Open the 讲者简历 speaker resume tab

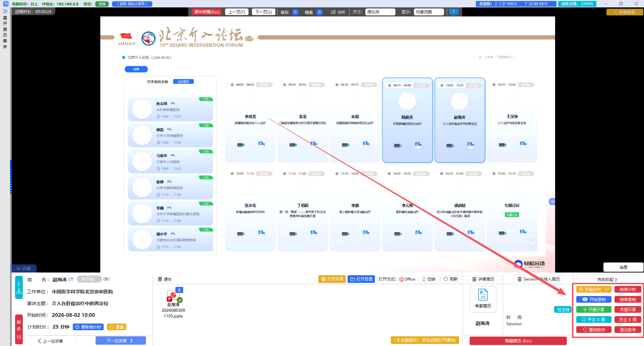pyautogui.click(x=483, y=279)
